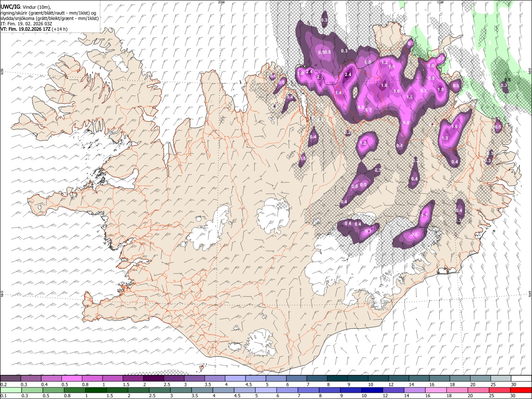Select the lower-row pink swatch between 18 and 20
532x399 pixels.
458,390
